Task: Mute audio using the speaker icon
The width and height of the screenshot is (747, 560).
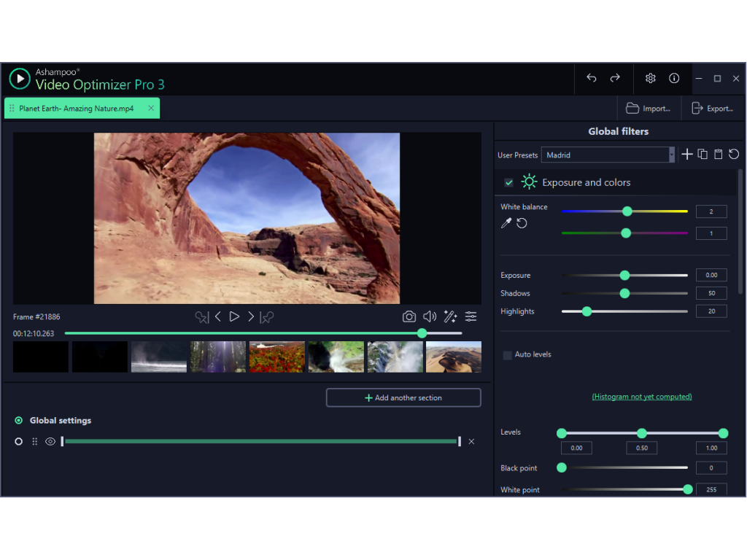Action: pyautogui.click(x=430, y=316)
